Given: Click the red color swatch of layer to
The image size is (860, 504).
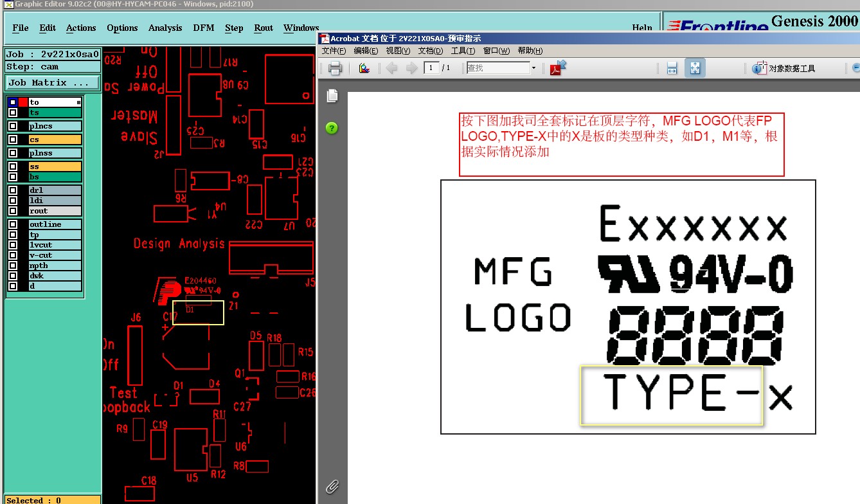Looking at the screenshot, I should coord(23,102).
